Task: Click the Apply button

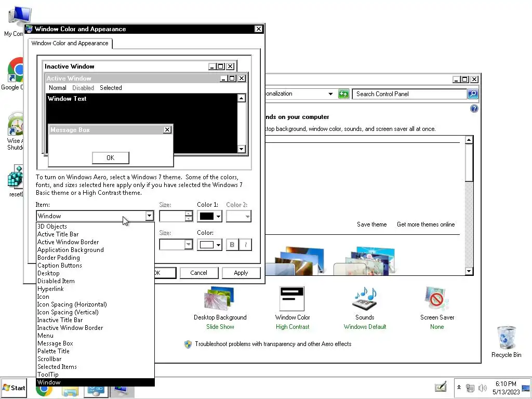Action: [x=241, y=273]
